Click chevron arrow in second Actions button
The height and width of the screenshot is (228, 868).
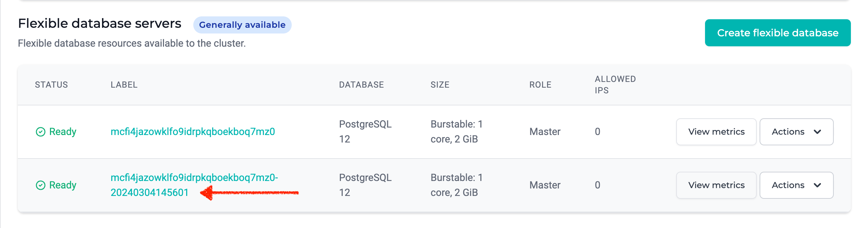817,185
